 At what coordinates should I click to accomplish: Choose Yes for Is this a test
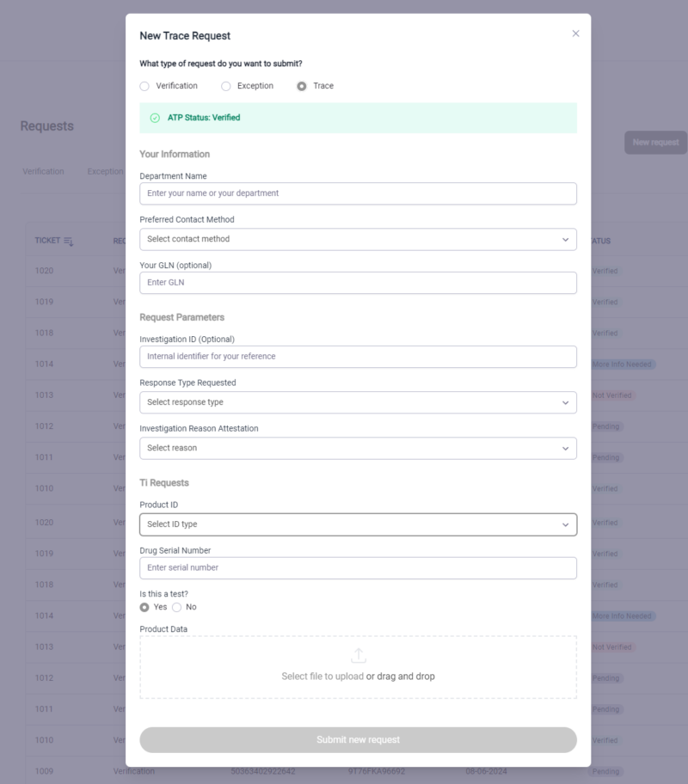click(144, 607)
